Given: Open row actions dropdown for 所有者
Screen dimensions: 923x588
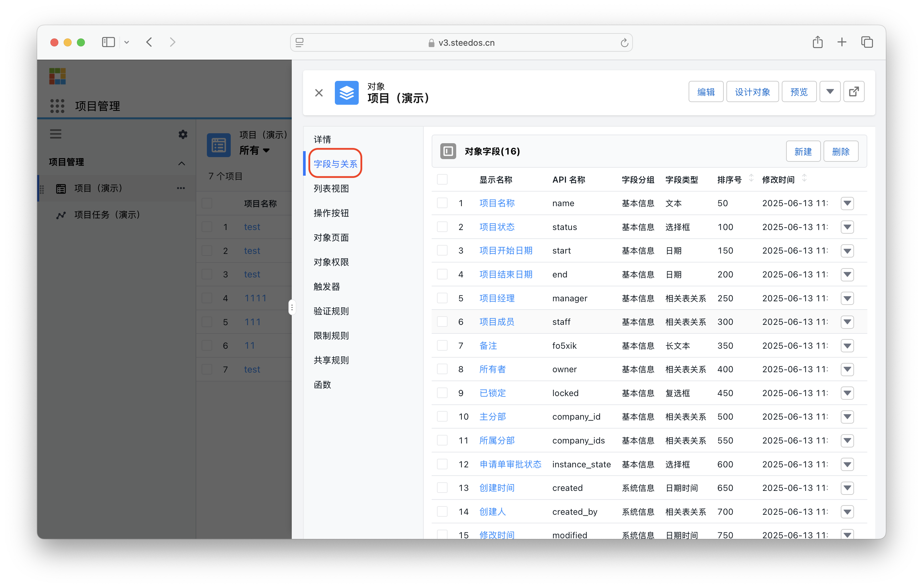Looking at the screenshot, I should tap(847, 369).
